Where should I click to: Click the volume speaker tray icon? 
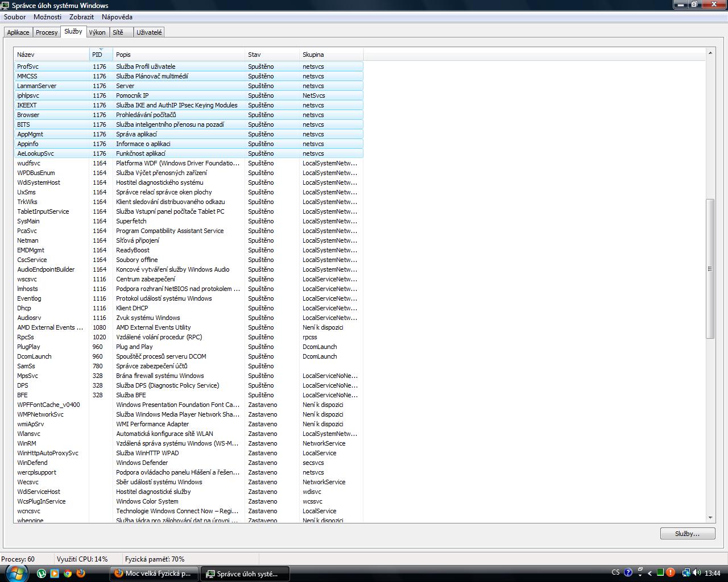pos(697,573)
